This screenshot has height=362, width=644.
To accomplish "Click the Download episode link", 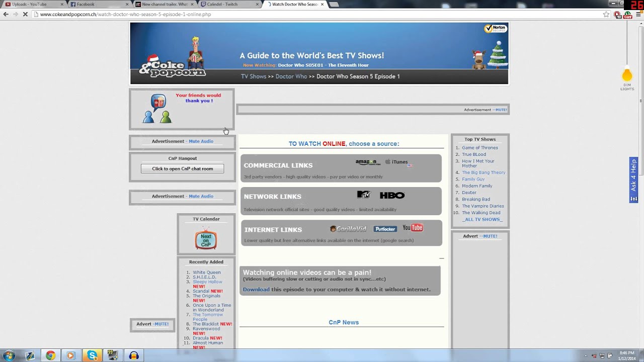I will click(256, 290).
